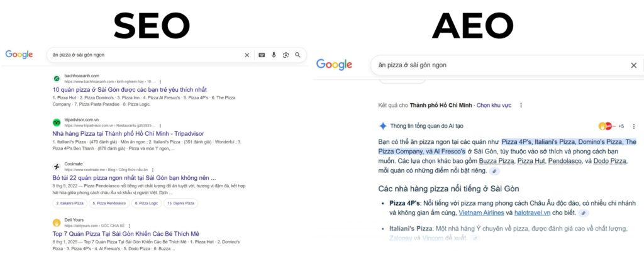Open three-dot menu beside AI overview sources
The height and width of the screenshot is (254, 644).
[634, 126]
